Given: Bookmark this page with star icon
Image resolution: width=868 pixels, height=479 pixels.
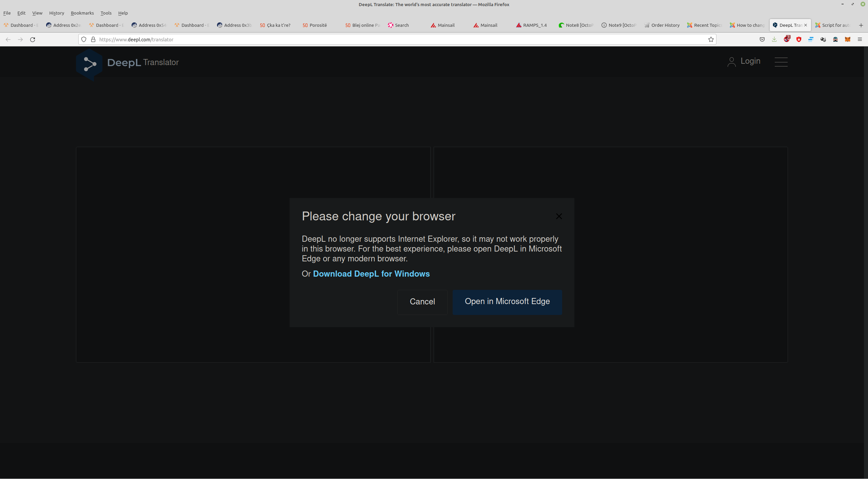Looking at the screenshot, I should coord(711,39).
